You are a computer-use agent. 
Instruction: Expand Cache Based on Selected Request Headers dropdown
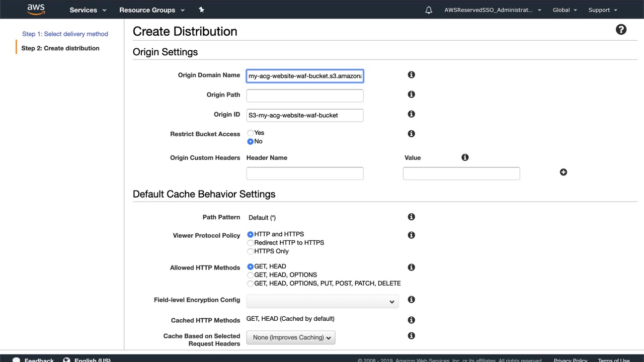tap(291, 337)
